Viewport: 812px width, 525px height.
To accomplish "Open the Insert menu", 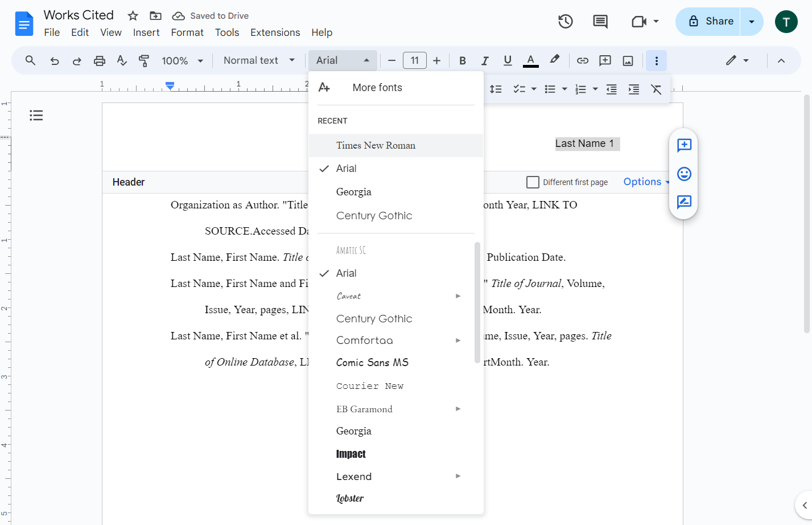I will pos(146,32).
